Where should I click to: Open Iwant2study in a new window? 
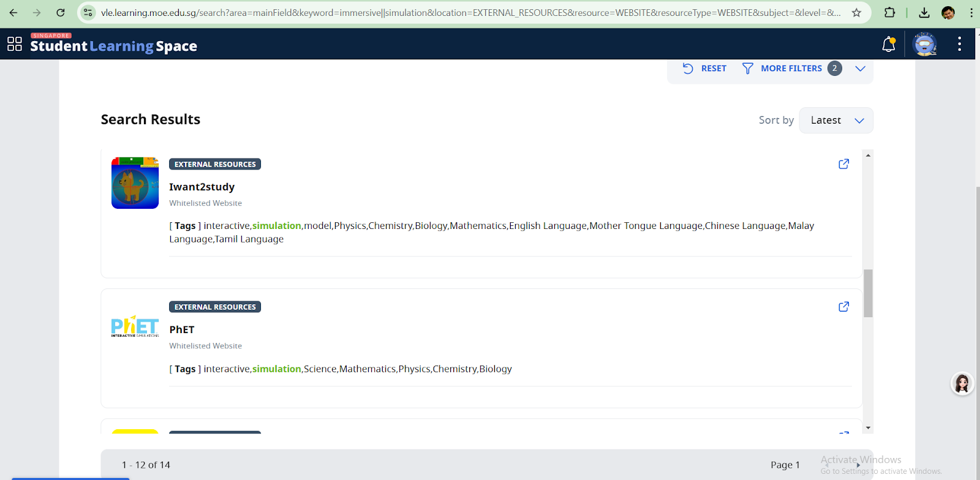pos(843,164)
